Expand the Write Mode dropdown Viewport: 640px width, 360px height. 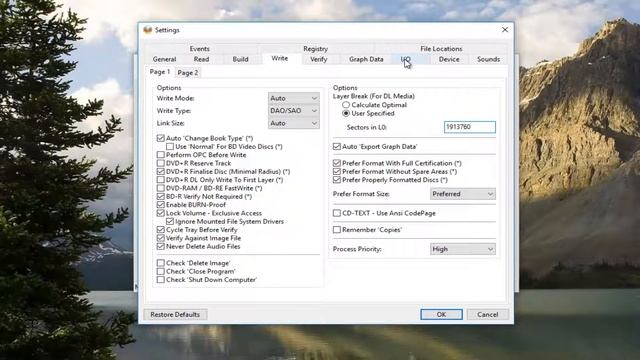tap(293, 98)
